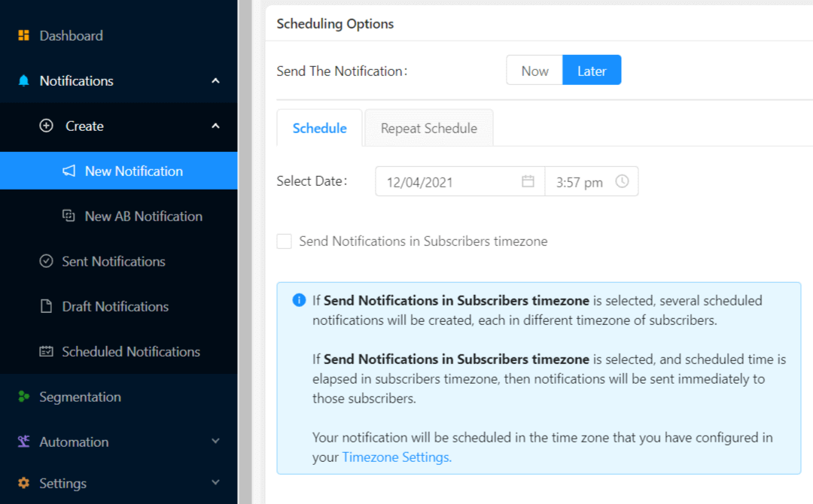Click the Scheduled Notifications calendar icon
This screenshot has width=813, height=504.
pyautogui.click(x=47, y=351)
